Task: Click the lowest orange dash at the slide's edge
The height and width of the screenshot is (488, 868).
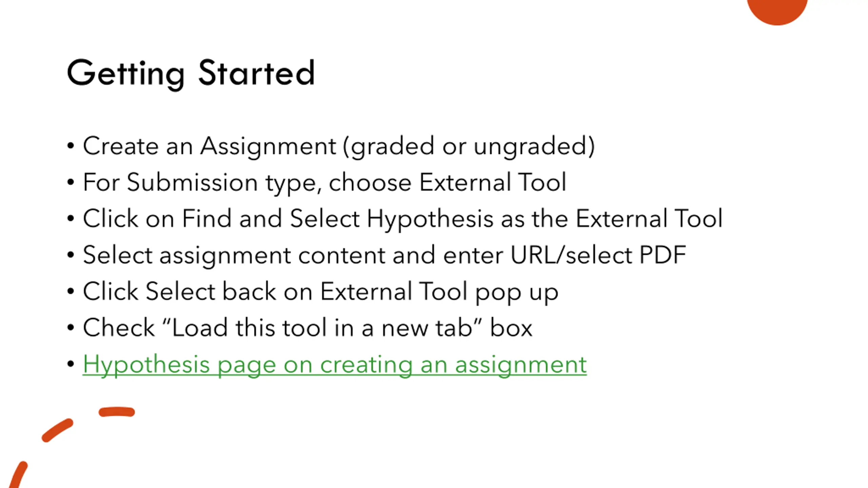Action: (18, 475)
